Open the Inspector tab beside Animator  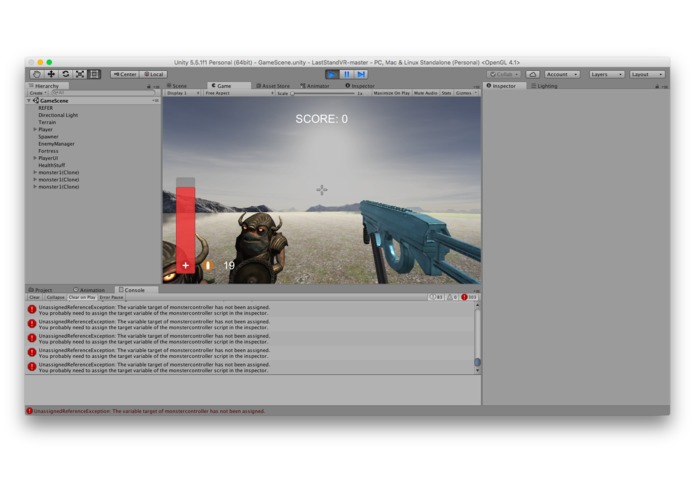click(x=360, y=86)
